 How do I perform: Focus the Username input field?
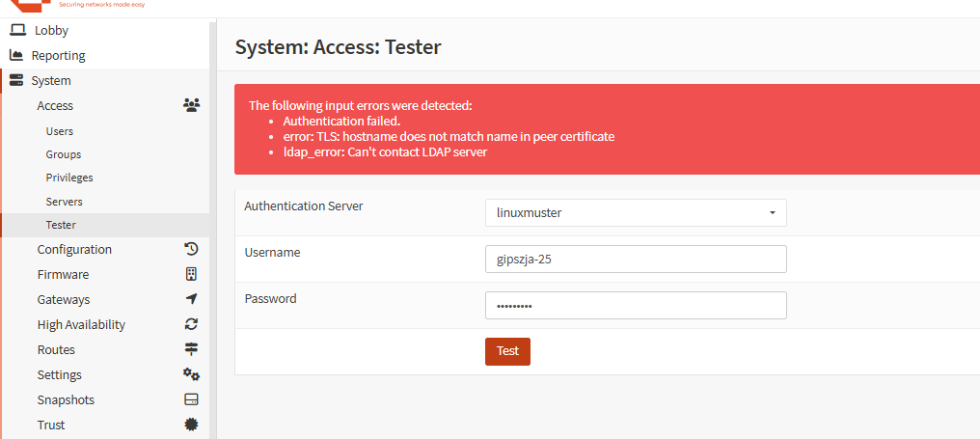tap(636, 259)
